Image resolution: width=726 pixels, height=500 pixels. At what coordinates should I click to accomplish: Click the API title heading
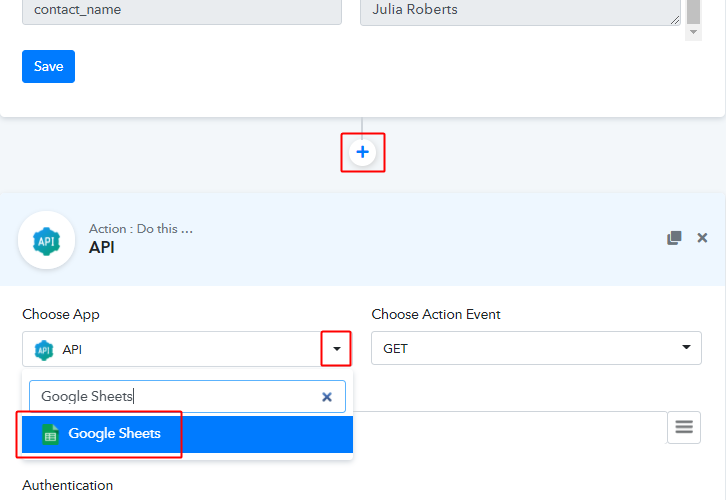(x=102, y=248)
